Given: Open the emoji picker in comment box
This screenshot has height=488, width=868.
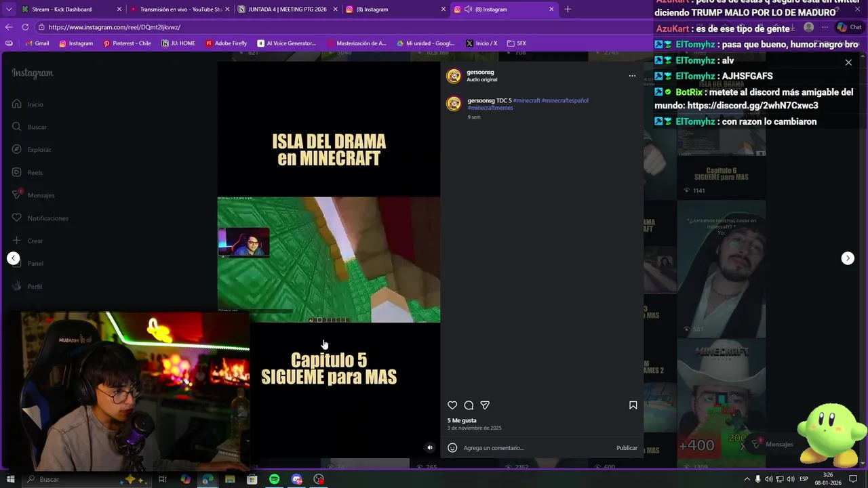Looking at the screenshot, I should click(x=452, y=448).
